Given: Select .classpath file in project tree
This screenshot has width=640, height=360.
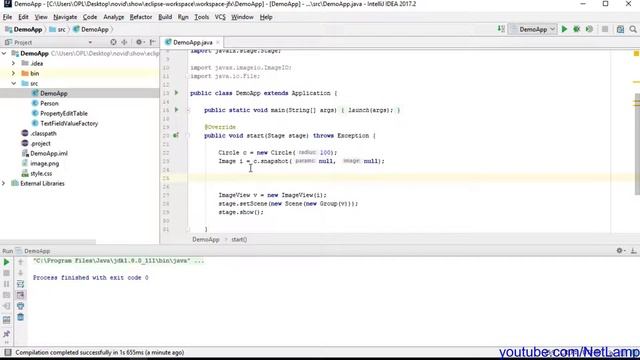Looking at the screenshot, I should coord(43,133).
